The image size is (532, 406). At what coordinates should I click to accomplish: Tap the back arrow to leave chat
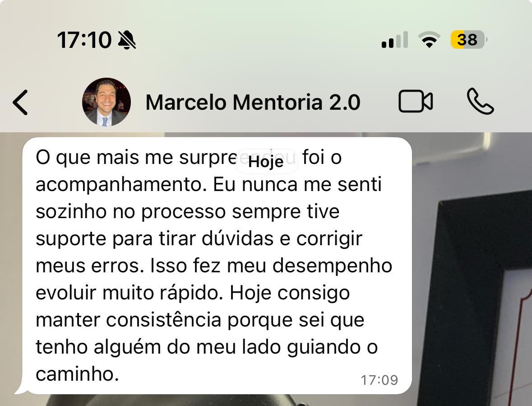click(x=20, y=102)
